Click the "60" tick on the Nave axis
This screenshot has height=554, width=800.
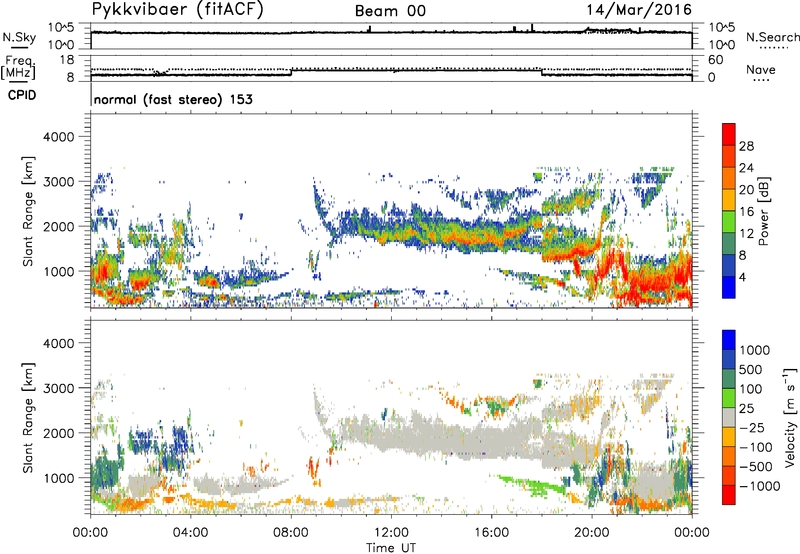tap(715, 60)
